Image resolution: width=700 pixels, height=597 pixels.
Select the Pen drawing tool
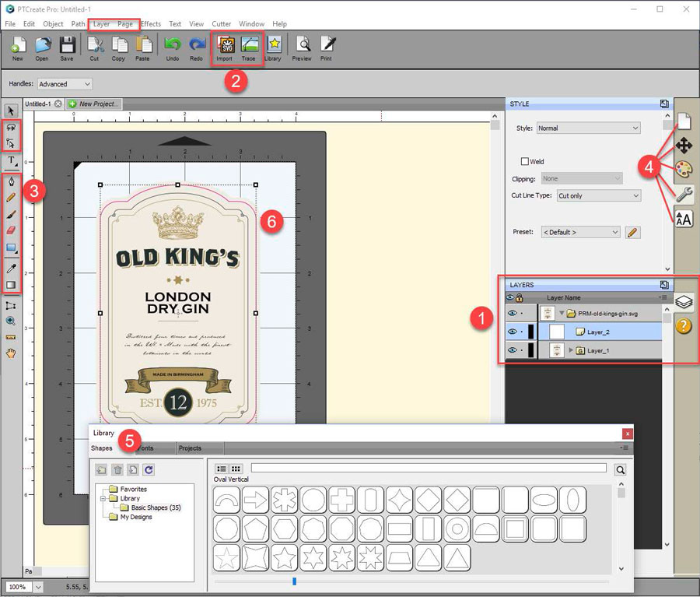(x=11, y=181)
